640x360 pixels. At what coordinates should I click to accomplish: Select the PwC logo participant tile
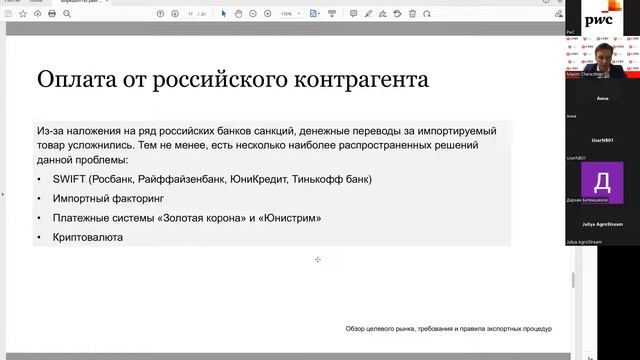[x=602, y=18]
